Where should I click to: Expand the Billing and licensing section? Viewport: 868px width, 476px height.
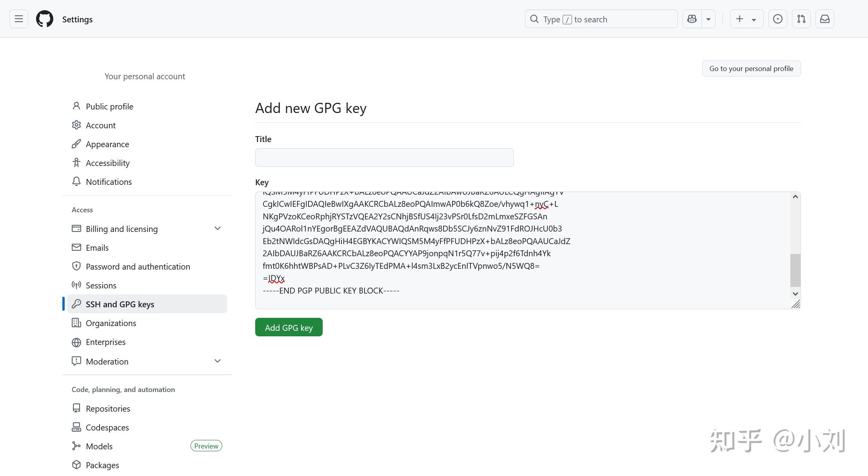[218, 228]
